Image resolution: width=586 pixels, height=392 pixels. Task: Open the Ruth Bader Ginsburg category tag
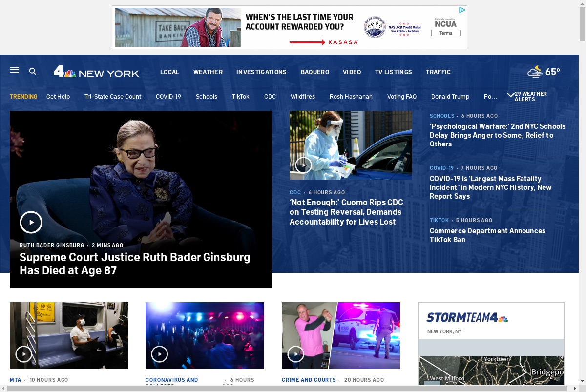coord(52,245)
